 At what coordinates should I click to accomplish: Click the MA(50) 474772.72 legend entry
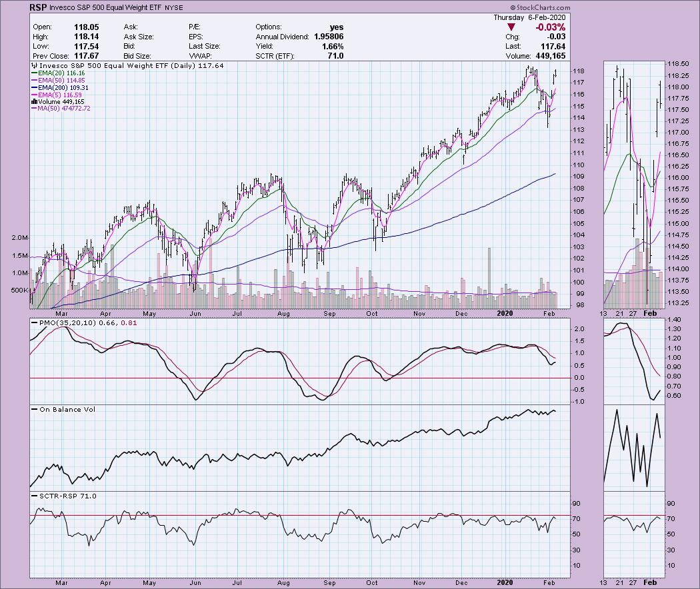[x=61, y=109]
